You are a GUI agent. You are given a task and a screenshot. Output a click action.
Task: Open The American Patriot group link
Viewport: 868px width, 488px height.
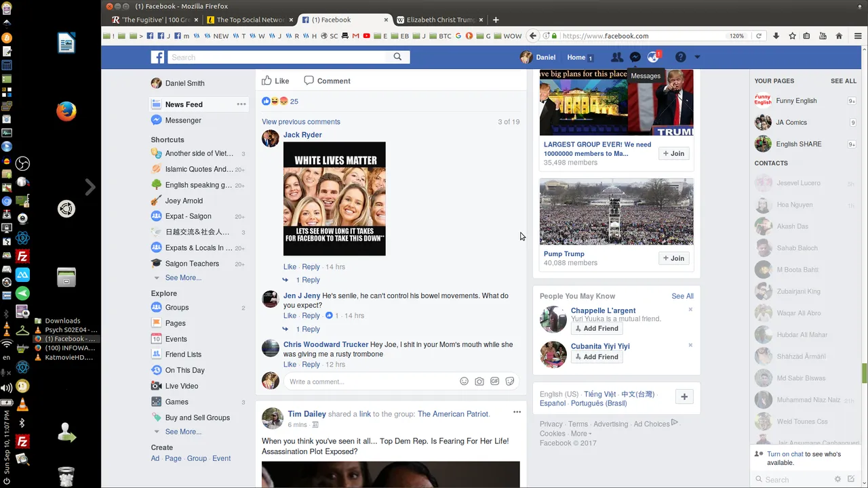coord(453,414)
